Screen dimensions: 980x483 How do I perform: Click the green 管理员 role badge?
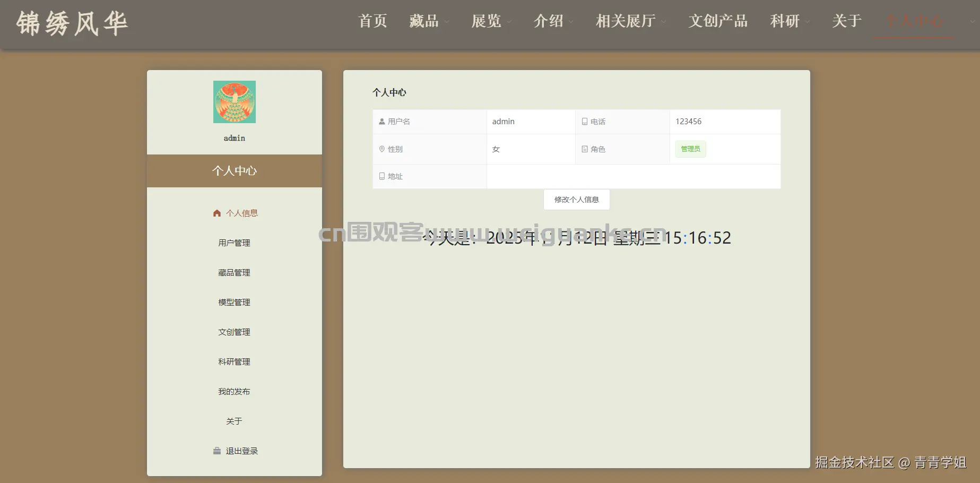point(690,149)
